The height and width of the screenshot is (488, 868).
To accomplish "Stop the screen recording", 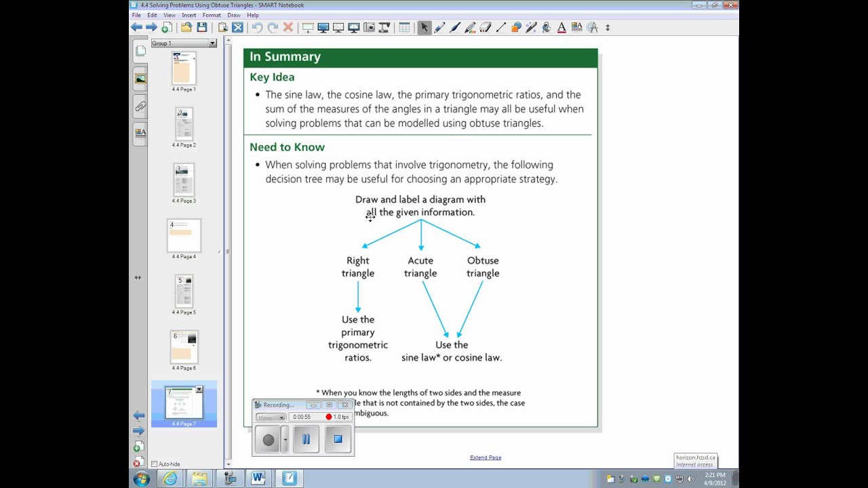I will [x=338, y=439].
